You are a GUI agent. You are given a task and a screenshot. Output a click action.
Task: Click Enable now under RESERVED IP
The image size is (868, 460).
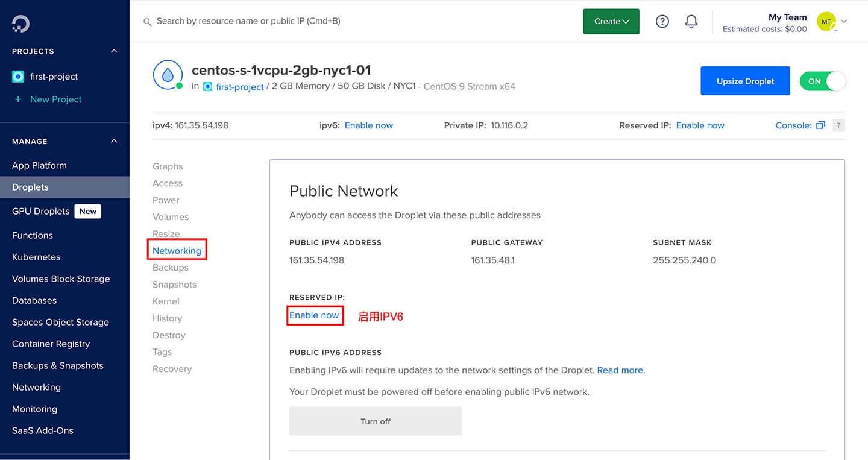click(314, 315)
